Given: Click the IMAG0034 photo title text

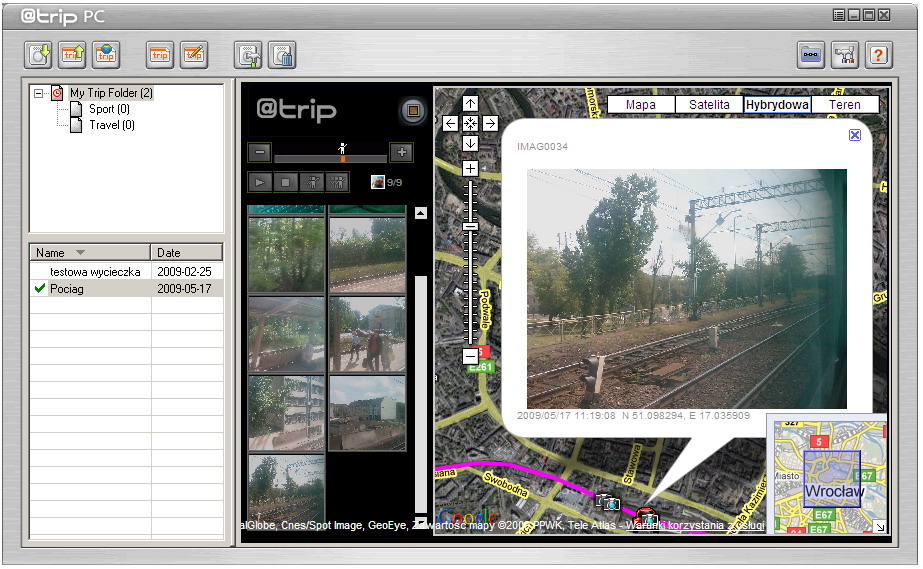Looking at the screenshot, I should (542, 147).
